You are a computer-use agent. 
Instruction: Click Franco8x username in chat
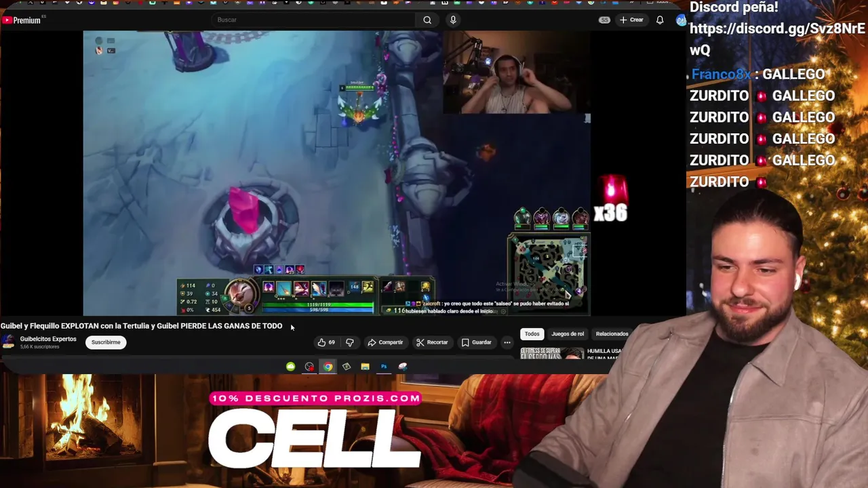[x=720, y=75]
